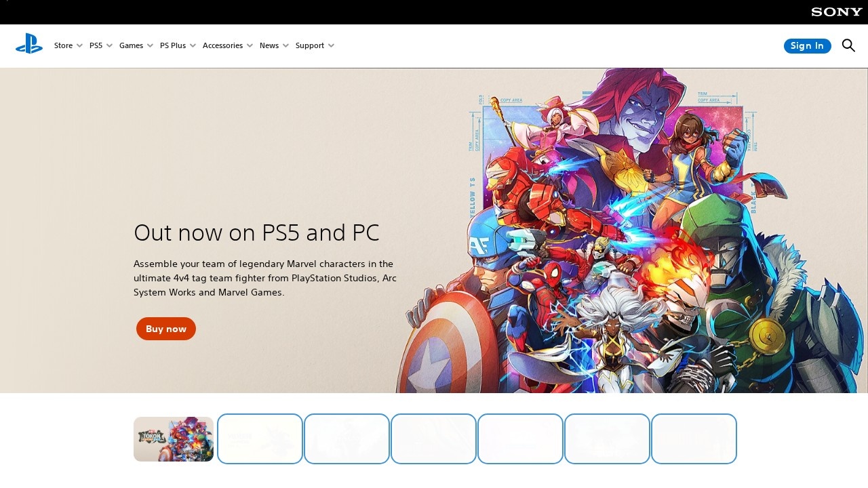Click the PlayStation logo icon
Screen dimensions: 868x488
click(x=29, y=44)
